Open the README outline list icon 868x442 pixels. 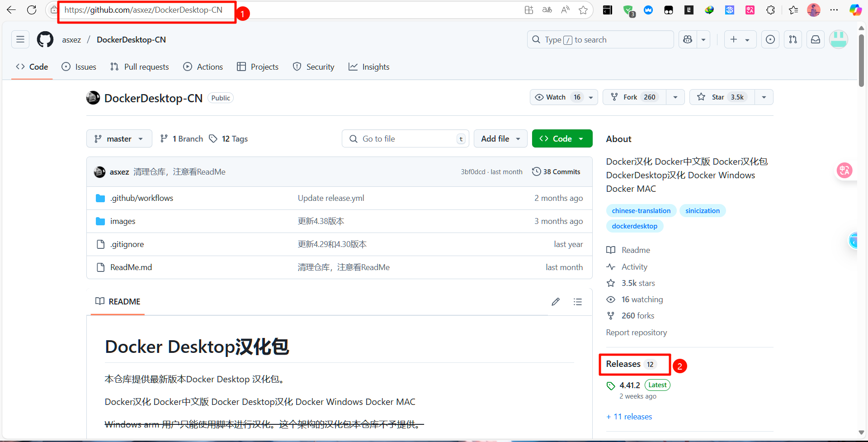coord(578,302)
